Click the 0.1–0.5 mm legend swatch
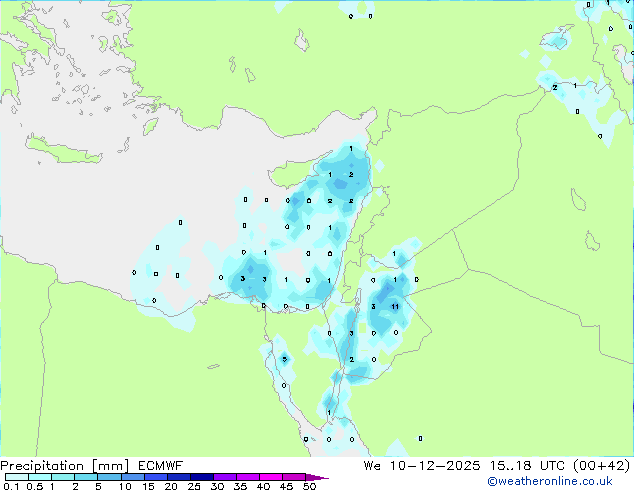634x490 pixels. point(17,477)
